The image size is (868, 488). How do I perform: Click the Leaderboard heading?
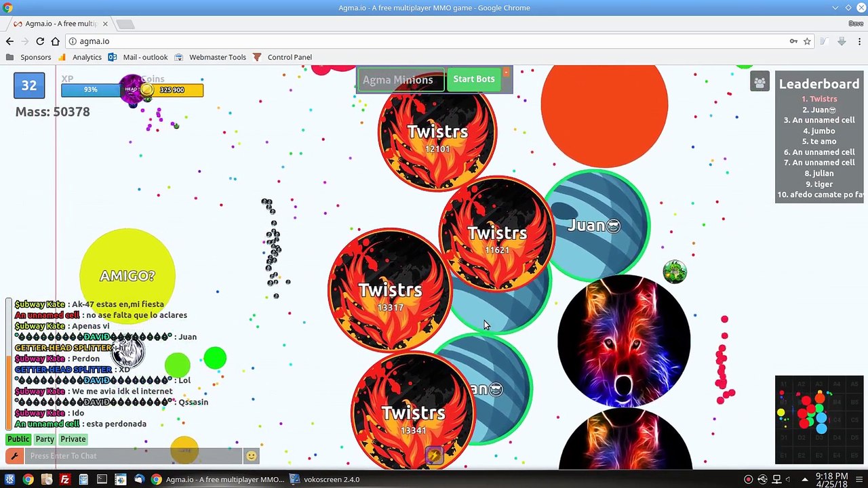(819, 84)
